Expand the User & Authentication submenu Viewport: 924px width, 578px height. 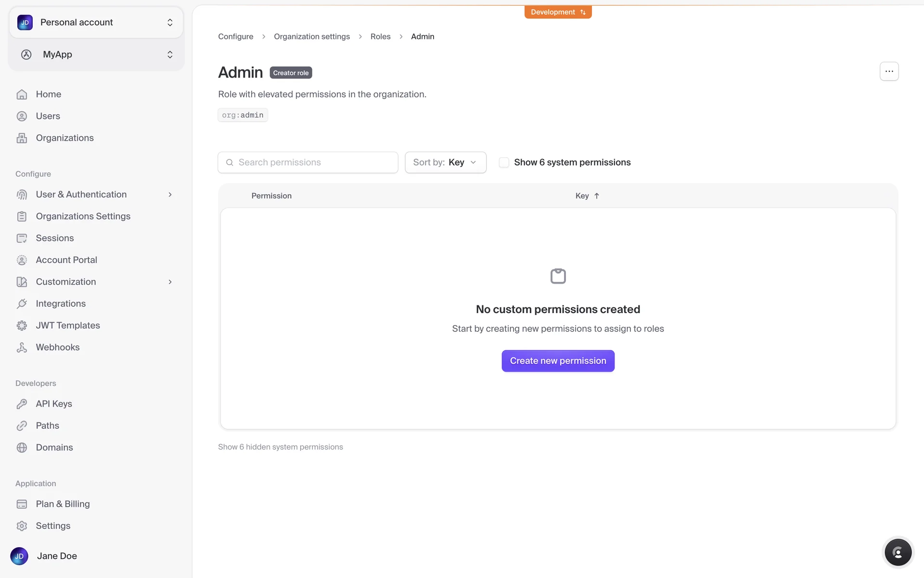click(x=170, y=195)
